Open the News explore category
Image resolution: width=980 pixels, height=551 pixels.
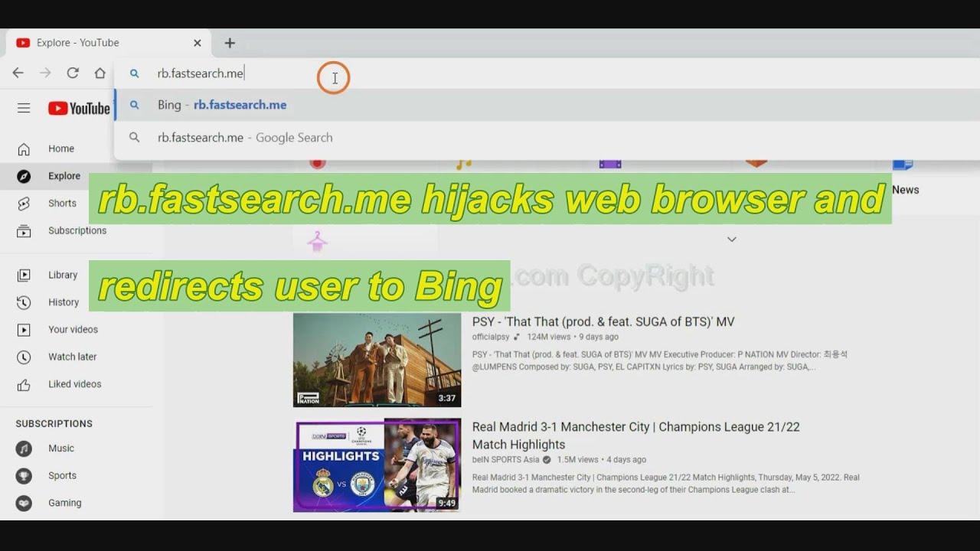coord(905,190)
